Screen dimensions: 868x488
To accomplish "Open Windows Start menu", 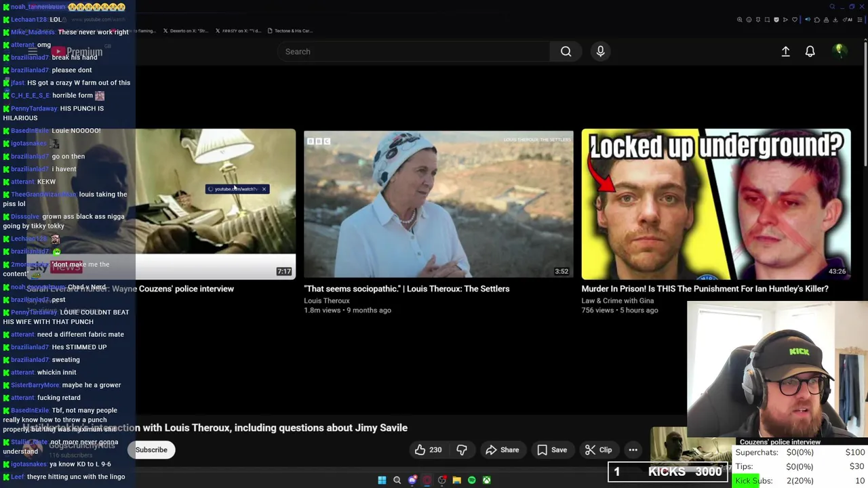I will pos(382,480).
